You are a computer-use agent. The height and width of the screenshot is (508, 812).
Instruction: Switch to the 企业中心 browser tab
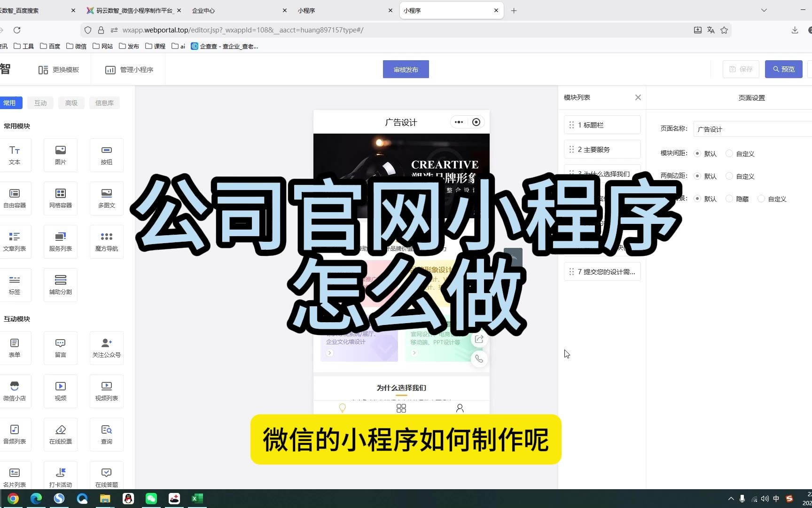coord(239,10)
